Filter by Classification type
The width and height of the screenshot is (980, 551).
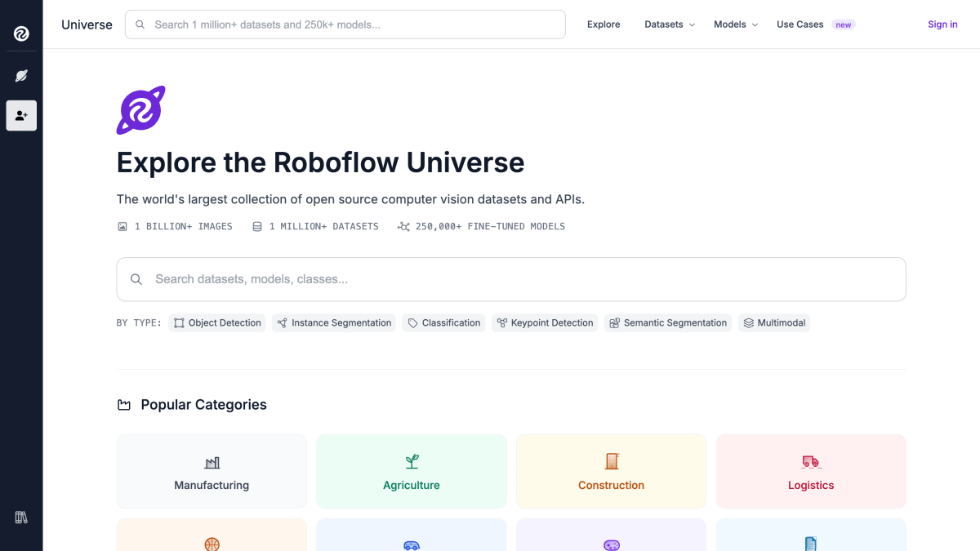(x=443, y=323)
